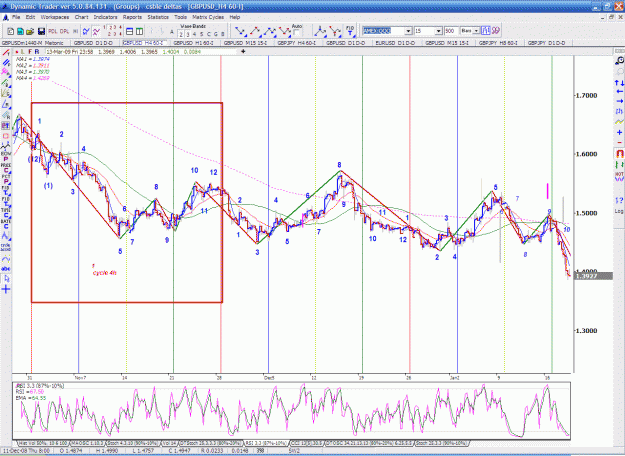The height and width of the screenshot is (456, 625).
Task: Toggle Wave Bands letter C
Action: (x=208, y=34)
